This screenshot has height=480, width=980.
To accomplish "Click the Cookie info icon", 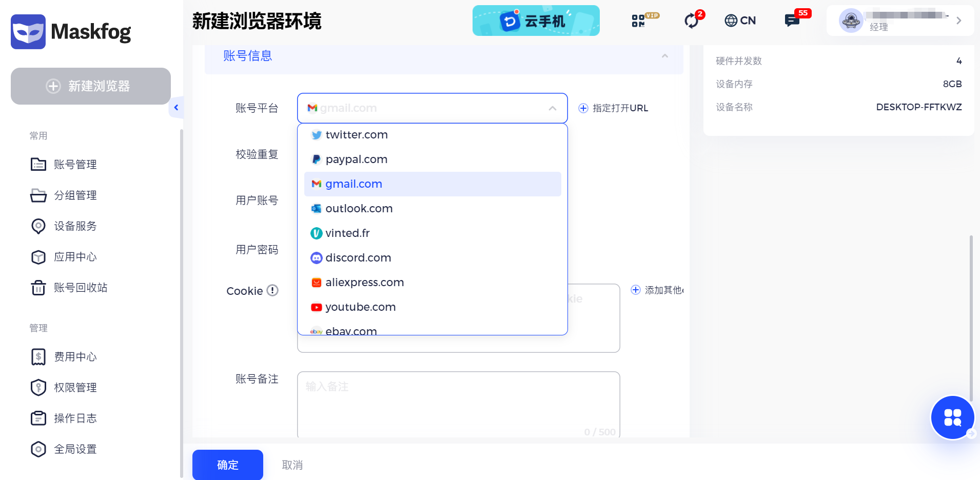I will [272, 291].
